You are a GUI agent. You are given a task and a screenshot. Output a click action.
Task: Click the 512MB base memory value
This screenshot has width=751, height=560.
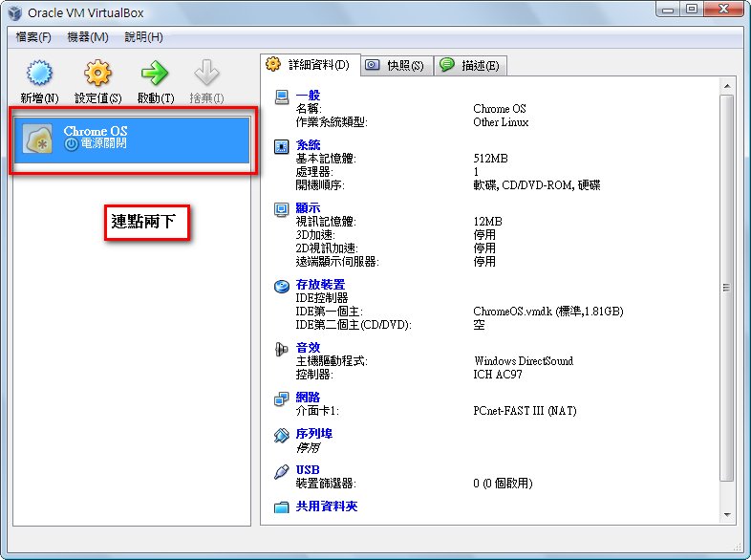490,158
